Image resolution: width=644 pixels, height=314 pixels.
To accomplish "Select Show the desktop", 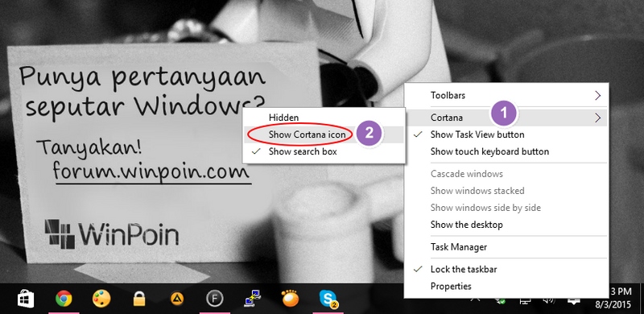I will point(506,225).
